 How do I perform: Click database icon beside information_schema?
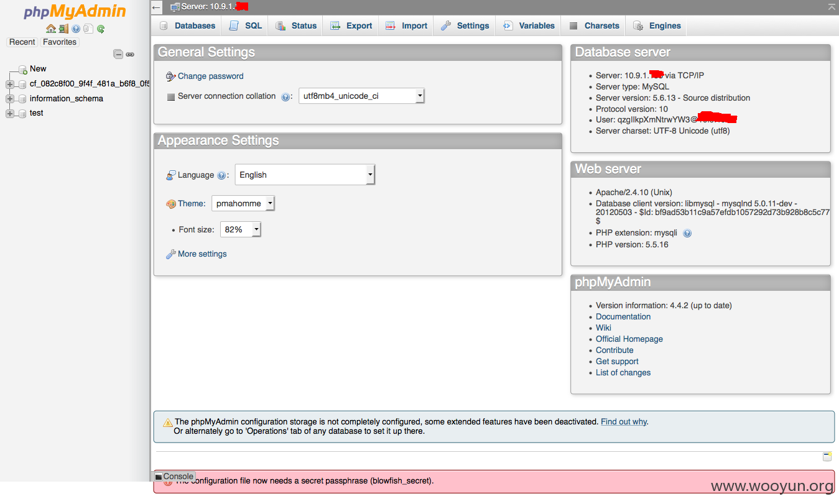(x=22, y=99)
